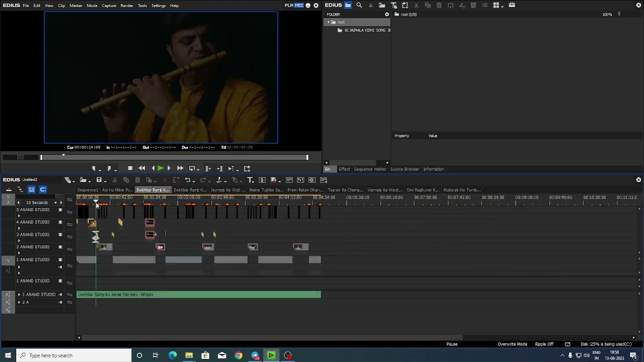Select the green Dekhkar Ramji Ko Janak Nandani audio clip
This screenshot has width=644, height=362.
199,295
